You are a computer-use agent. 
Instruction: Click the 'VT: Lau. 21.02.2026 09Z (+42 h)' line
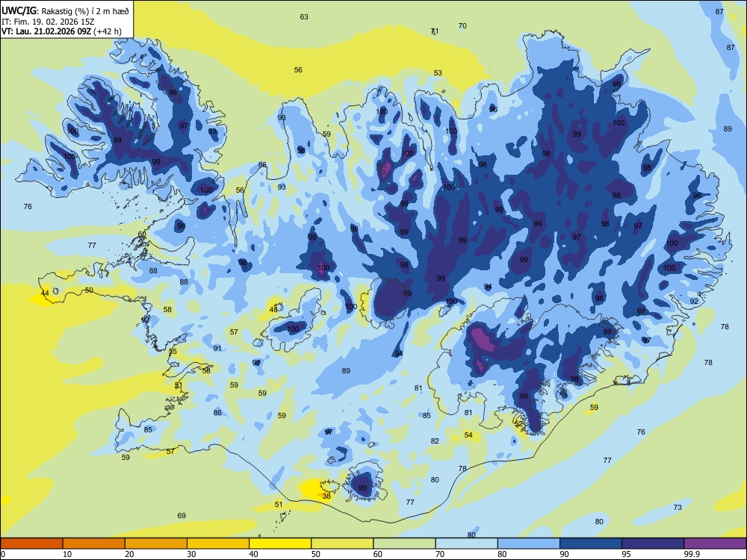[x=61, y=31]
